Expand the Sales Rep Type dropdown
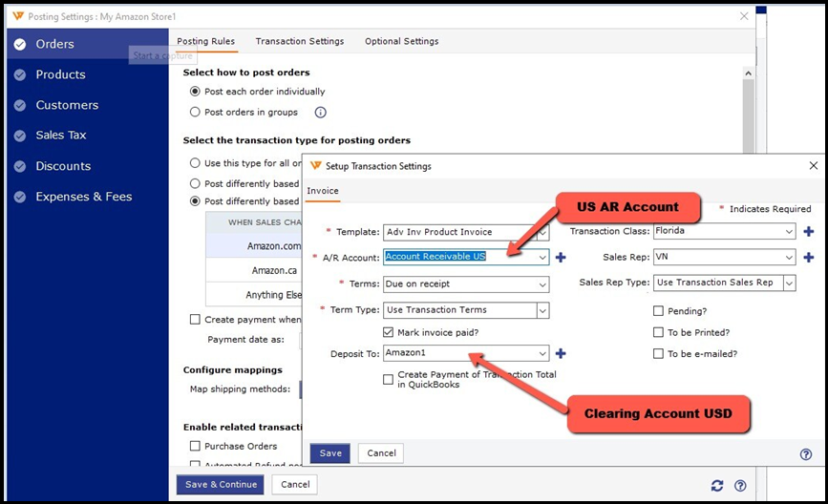Screen dimensions: 828x504 [x=789, y=283]
